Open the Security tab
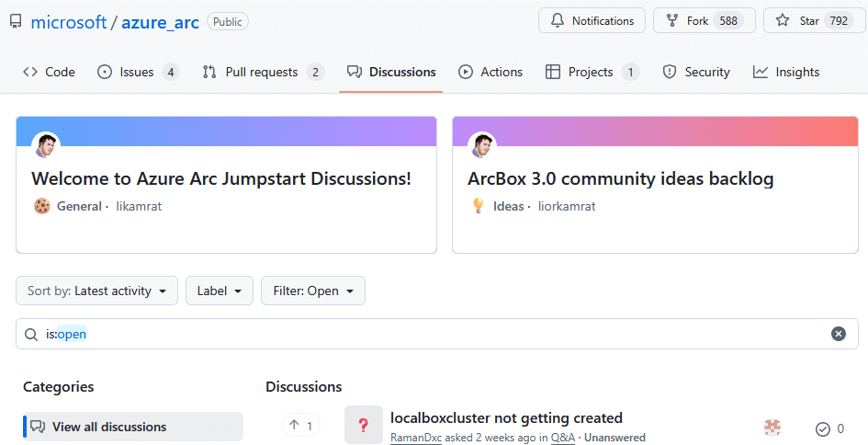Image resolution: width=868 pixels, height=445 pixels. (696, 72)
